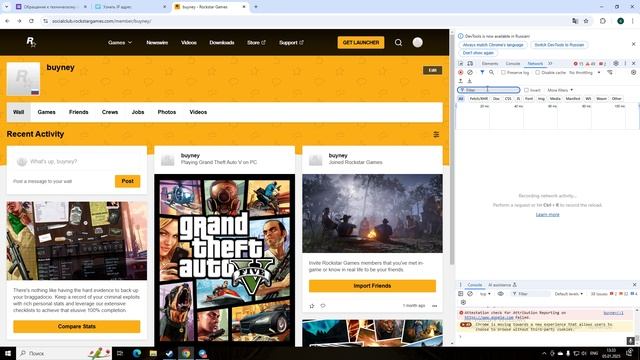Click inside the Network filter input field
Viewport: 640px width, 360px height.
(489, 90)
